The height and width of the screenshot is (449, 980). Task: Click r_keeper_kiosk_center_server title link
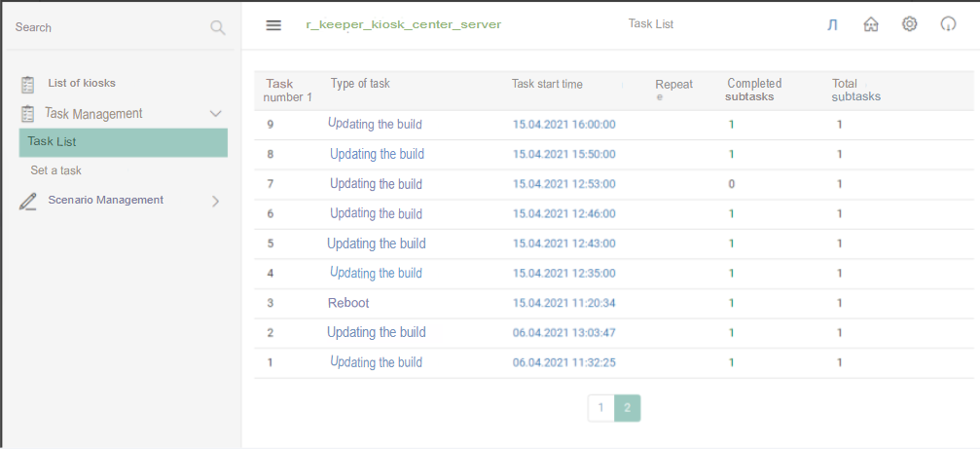(403, 24)
